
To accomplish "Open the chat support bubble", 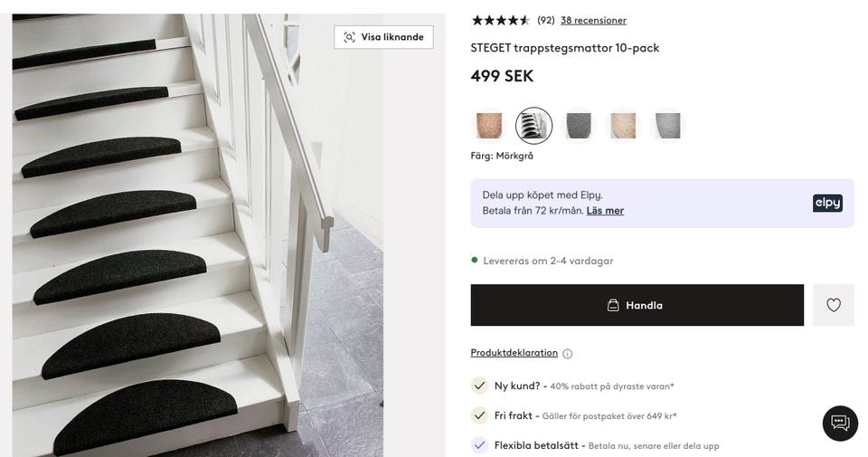I will [x=840, y=424].
